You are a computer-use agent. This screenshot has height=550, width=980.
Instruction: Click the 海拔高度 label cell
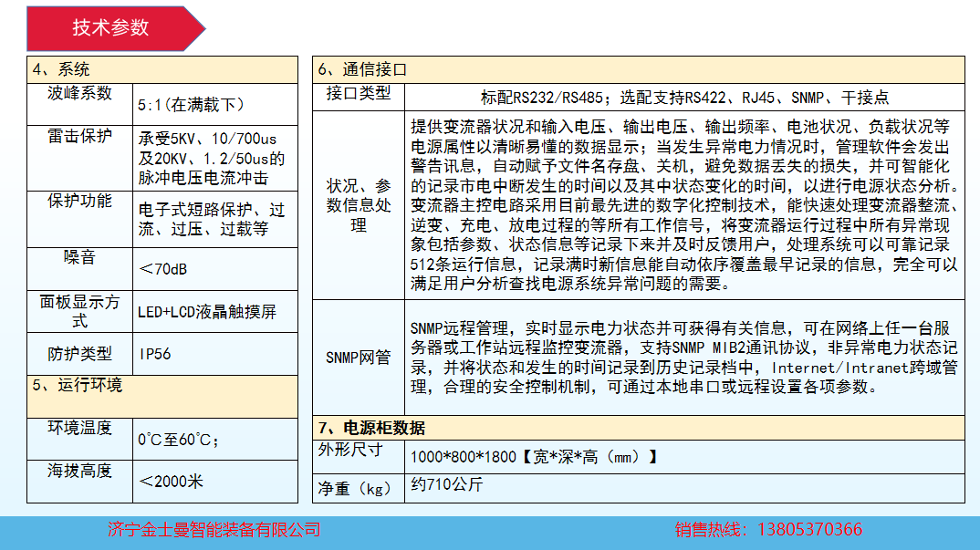[80, 471]
